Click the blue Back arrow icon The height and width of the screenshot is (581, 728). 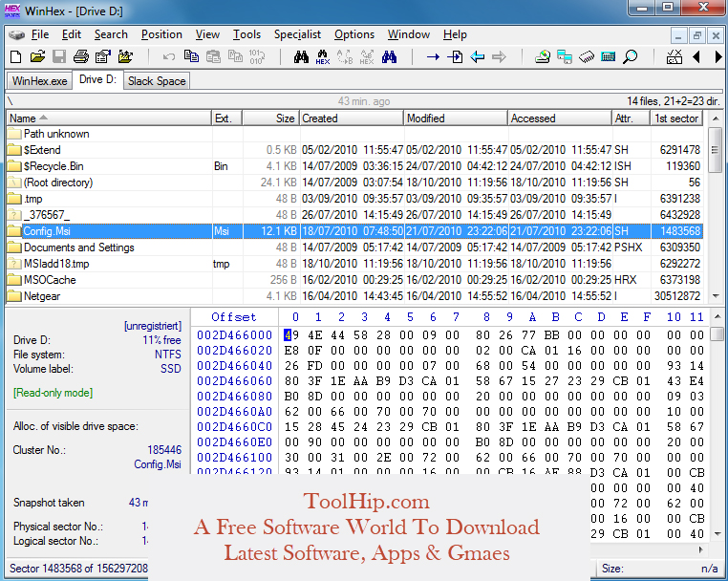(x=477, y=57)
